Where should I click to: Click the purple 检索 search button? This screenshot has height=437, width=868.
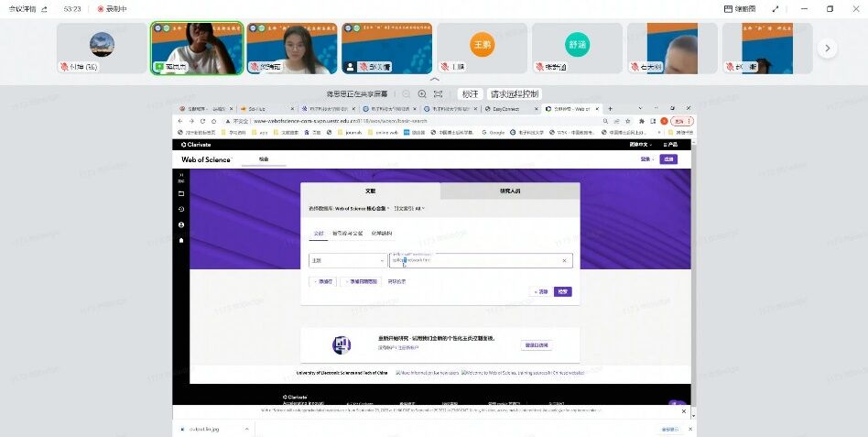563,291
